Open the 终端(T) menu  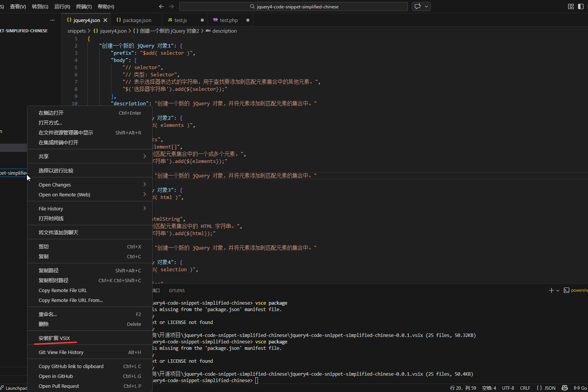click(x=84, y=6)
